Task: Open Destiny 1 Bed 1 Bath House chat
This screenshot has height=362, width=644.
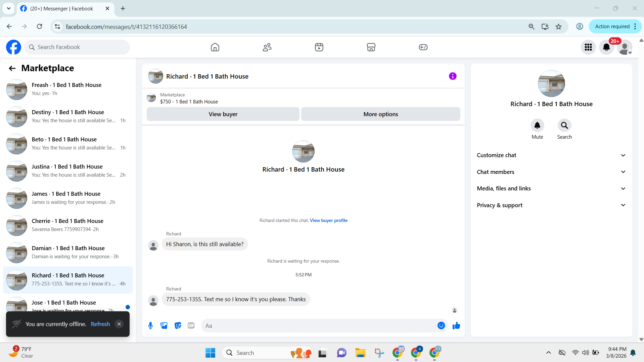Action: pos(68,117)
